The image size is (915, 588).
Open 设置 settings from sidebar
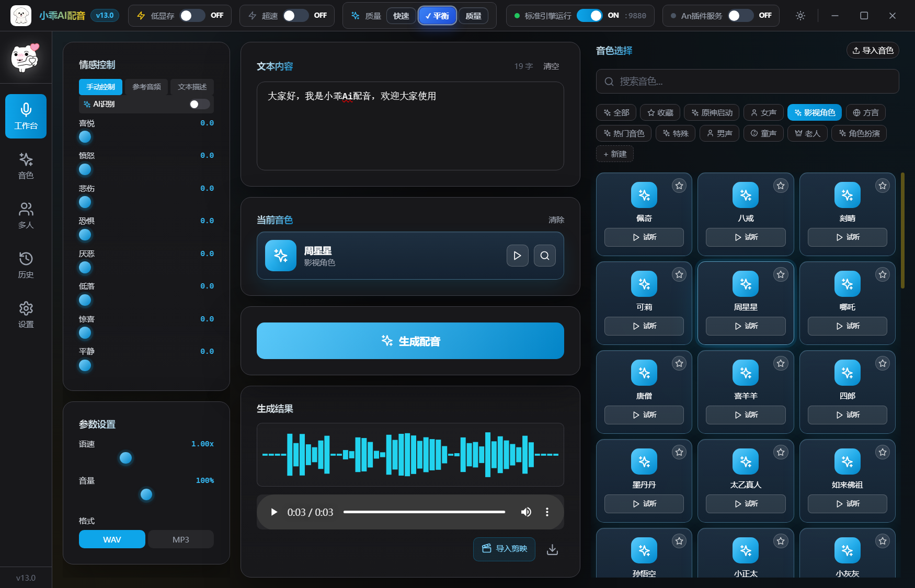pyautogui.click(x=26, y=314)
